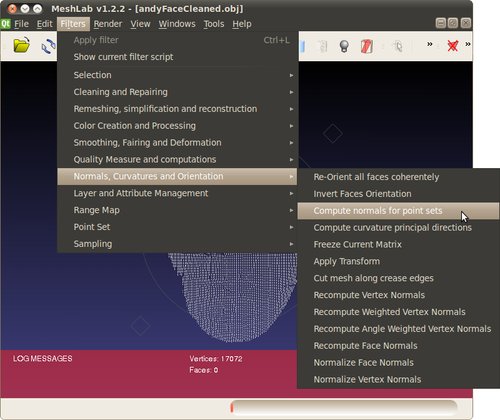Choose Normalize Face Normals
The height and width of the screenshot is (420, 500).
coord(398,363)
